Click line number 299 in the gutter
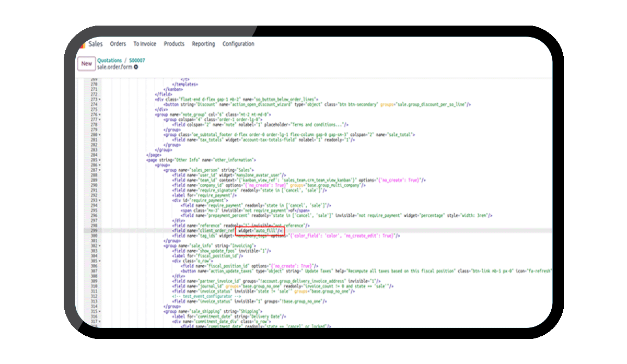627x364 pixels. tap(94, 230)
